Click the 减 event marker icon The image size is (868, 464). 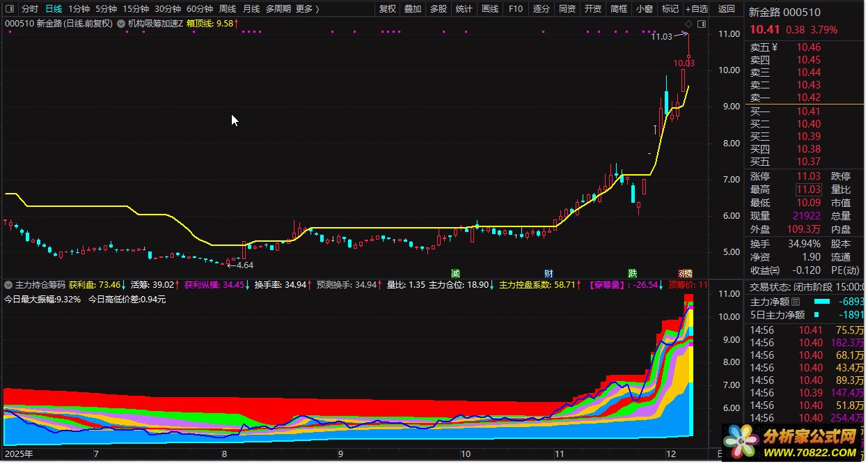tap(456, 272)
